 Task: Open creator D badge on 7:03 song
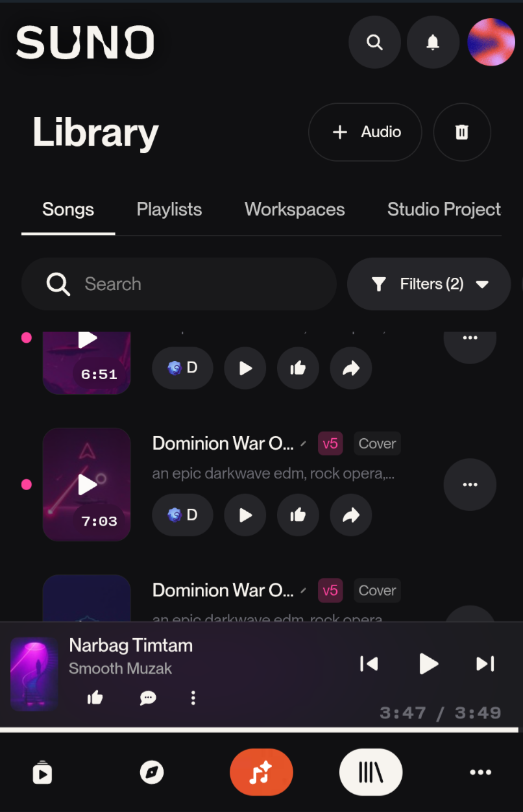182,515
